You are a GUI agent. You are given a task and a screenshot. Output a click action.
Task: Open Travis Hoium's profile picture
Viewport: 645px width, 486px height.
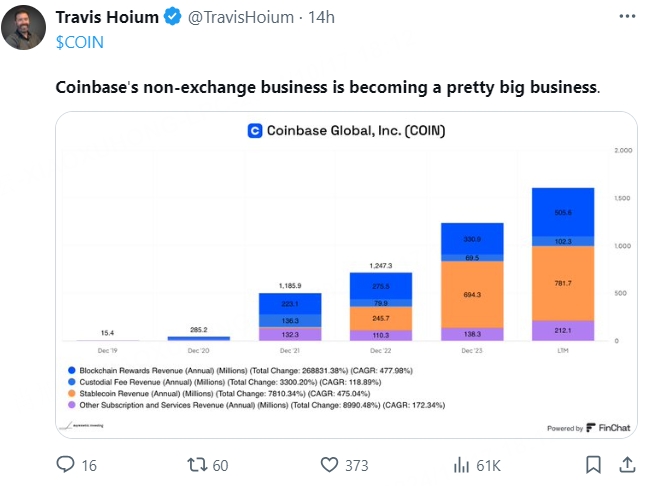pyautogui.click(x=23, y=28)
